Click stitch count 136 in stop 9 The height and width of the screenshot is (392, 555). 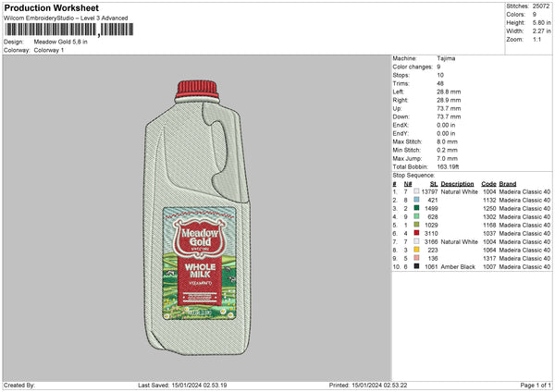433,258
